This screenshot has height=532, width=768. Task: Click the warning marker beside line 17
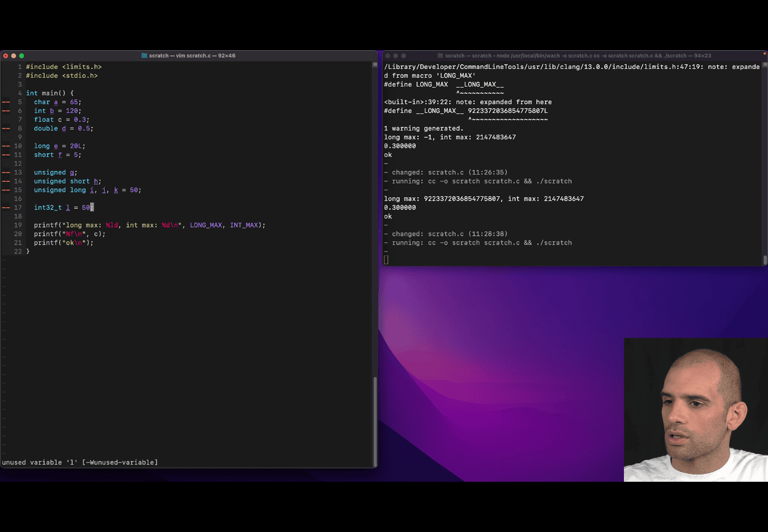point(6,208)
